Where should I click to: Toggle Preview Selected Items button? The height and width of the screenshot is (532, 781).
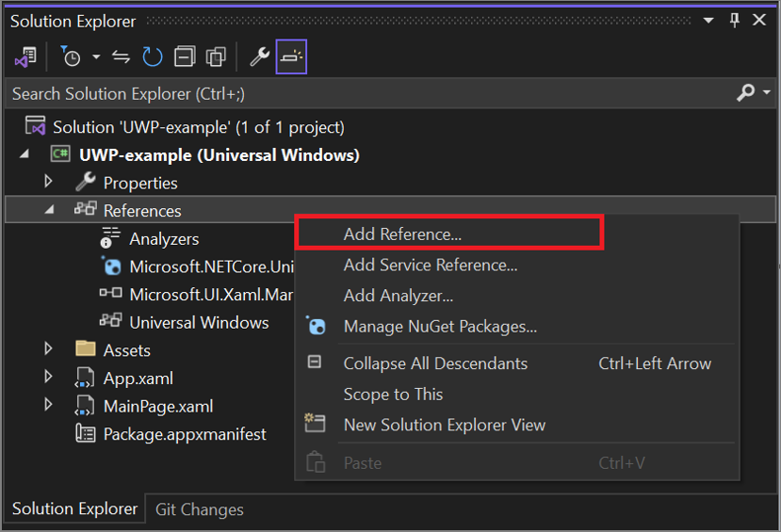click(x=291, y=57)
